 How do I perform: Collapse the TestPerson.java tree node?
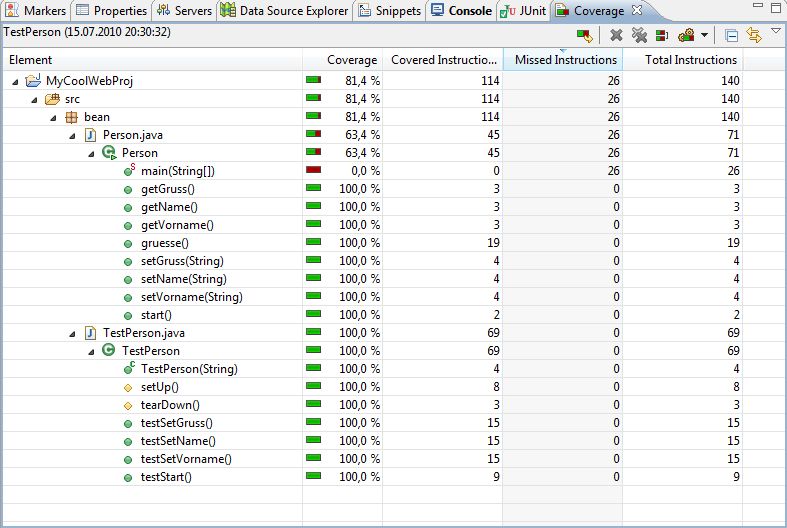pyautogui.click(x=71, y=333)
